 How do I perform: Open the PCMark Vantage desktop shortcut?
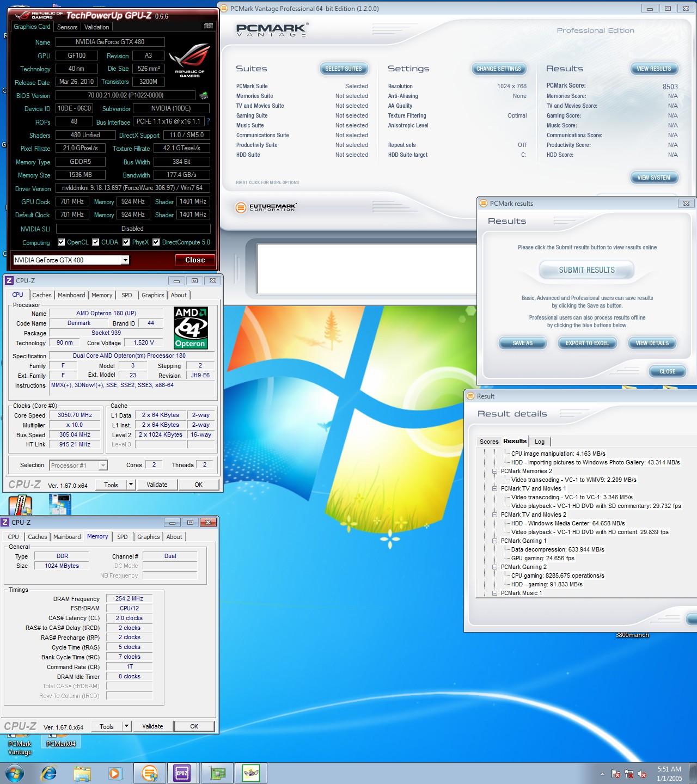point(20,744)
